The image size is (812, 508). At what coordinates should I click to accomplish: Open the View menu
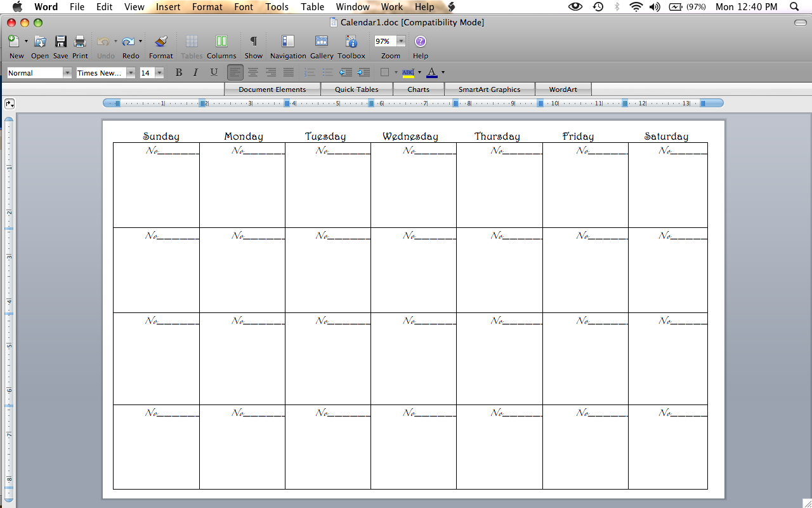(134, 7)
